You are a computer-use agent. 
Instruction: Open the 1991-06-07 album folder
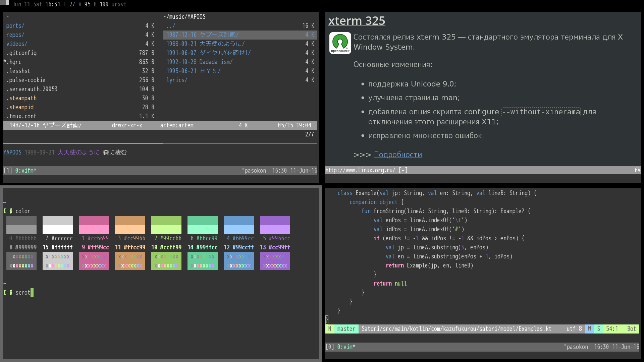(240, 53)
